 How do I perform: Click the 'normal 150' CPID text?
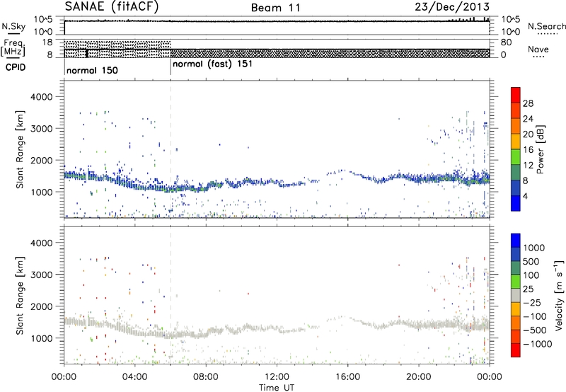(92, 70)
